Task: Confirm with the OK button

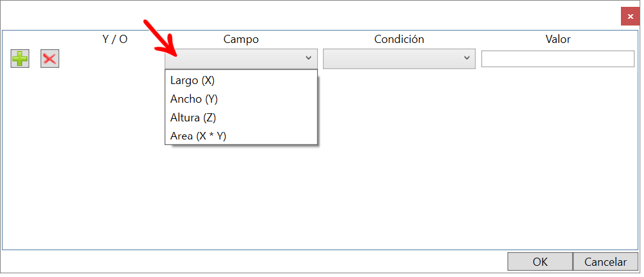Action: pos(540,261)
